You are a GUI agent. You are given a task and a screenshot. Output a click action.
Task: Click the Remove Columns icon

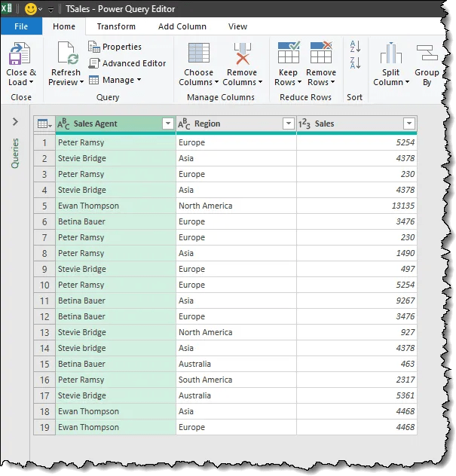[242, 53]
